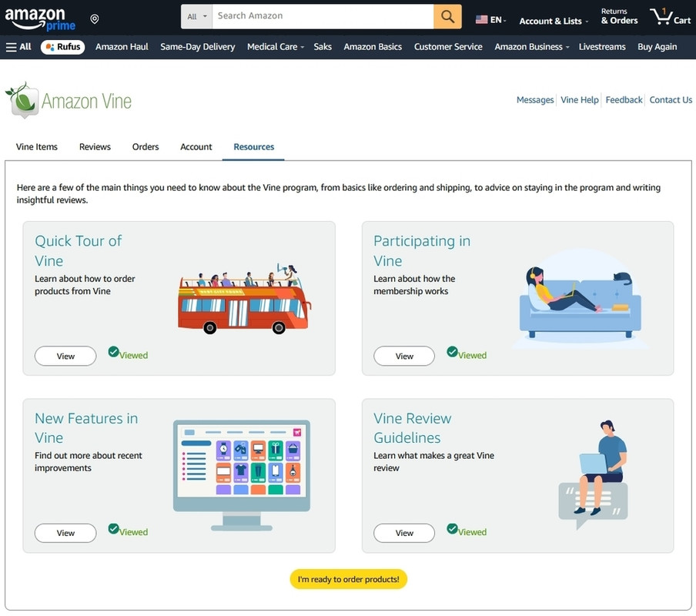Click the computer monitor illustration
Image resolution: width=696 pixels, height=616 pixels.
(x=242, y=475)
